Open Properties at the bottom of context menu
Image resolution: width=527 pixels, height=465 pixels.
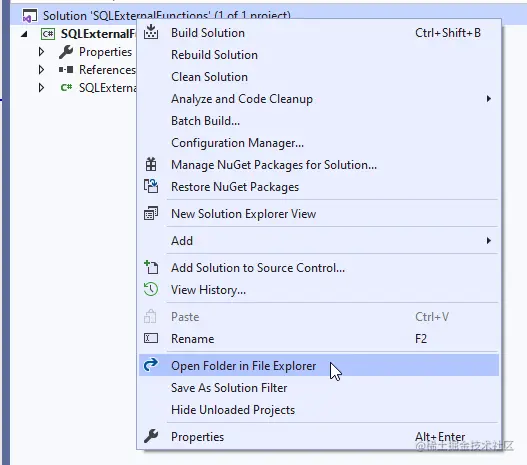(x=319, y=436)
